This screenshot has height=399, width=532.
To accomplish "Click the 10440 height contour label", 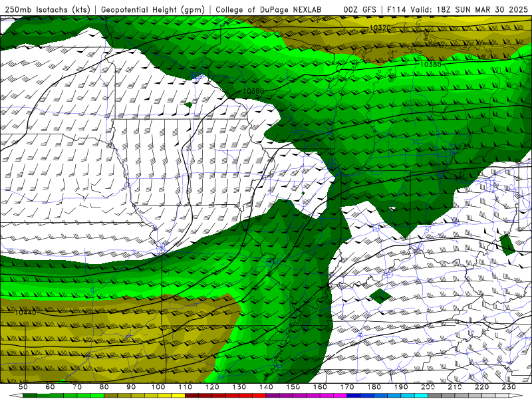I will pos(25,313).
